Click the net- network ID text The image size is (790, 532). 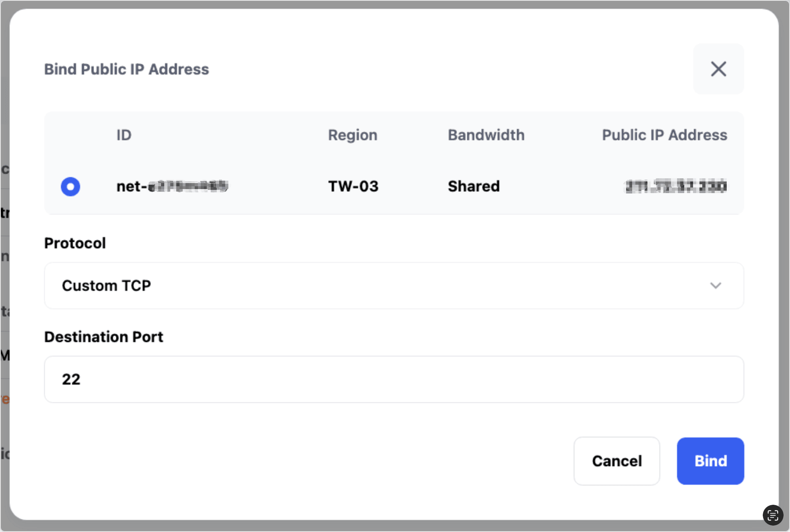coord(172,186)
